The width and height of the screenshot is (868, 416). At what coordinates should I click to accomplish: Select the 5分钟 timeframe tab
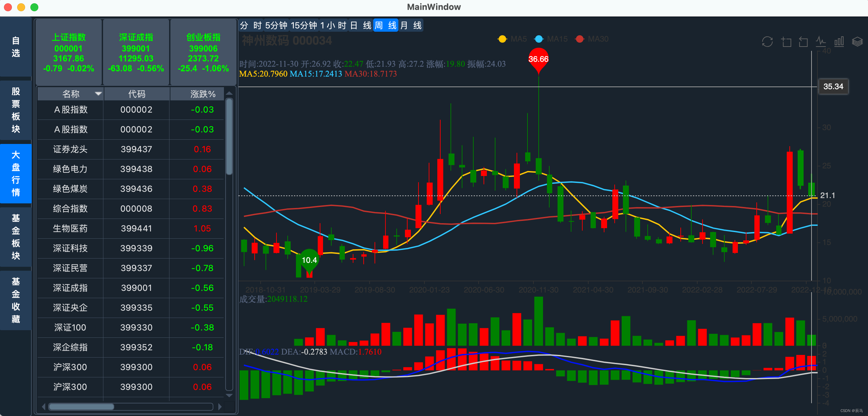coord(276,25)
